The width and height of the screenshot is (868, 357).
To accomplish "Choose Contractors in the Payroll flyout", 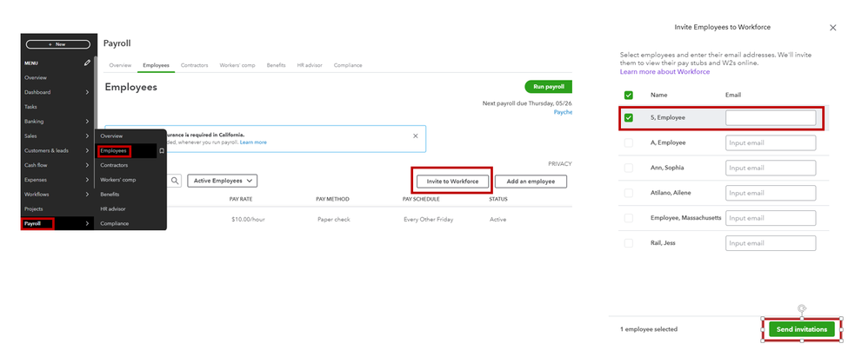I will coord(114,165).
